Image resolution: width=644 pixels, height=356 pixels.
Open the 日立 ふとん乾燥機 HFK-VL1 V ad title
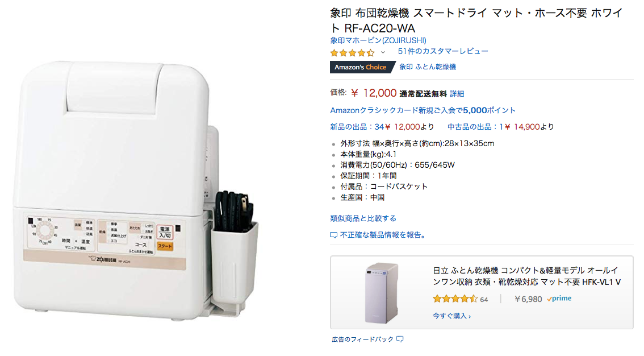pos(526,276)
